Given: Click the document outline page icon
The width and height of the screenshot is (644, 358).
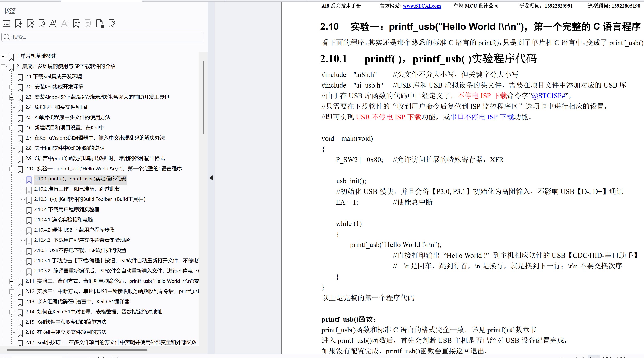Looking at the screenshot, I should tap(100, 24).
